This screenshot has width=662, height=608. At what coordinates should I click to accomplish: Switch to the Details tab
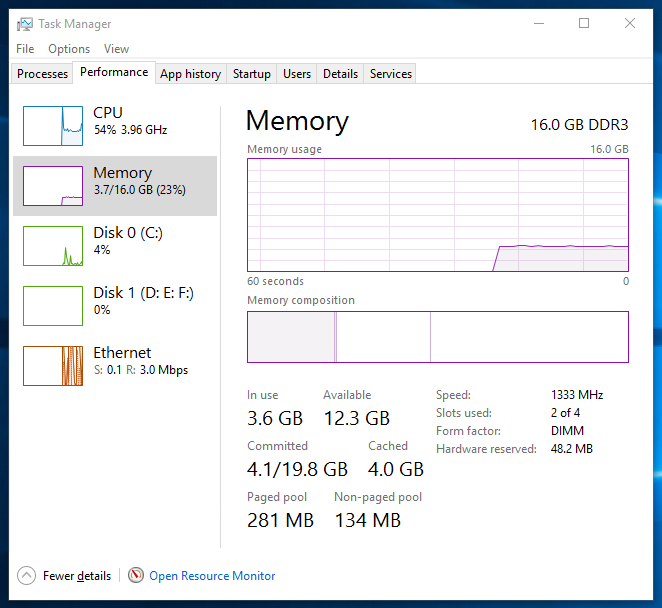(340, 74)
